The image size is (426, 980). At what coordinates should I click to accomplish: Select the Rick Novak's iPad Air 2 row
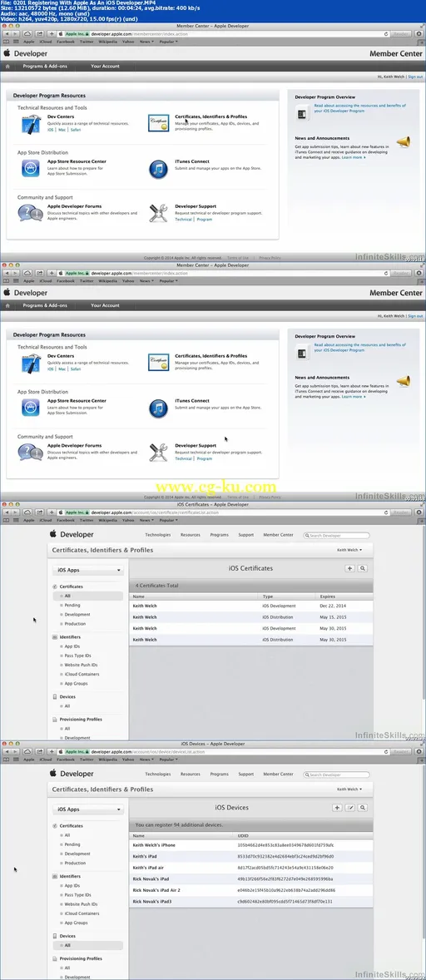click(251, 890)
